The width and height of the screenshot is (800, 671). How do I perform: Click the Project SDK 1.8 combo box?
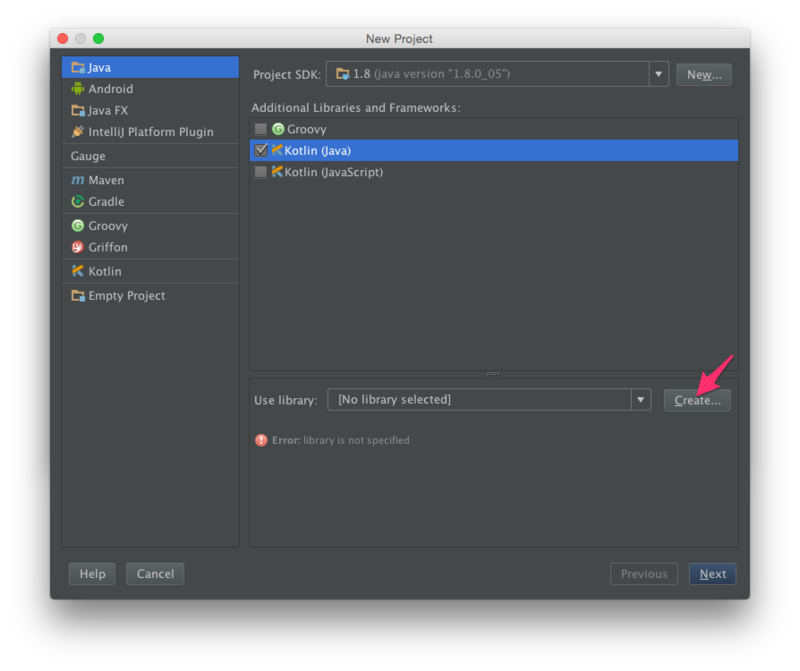497,74
